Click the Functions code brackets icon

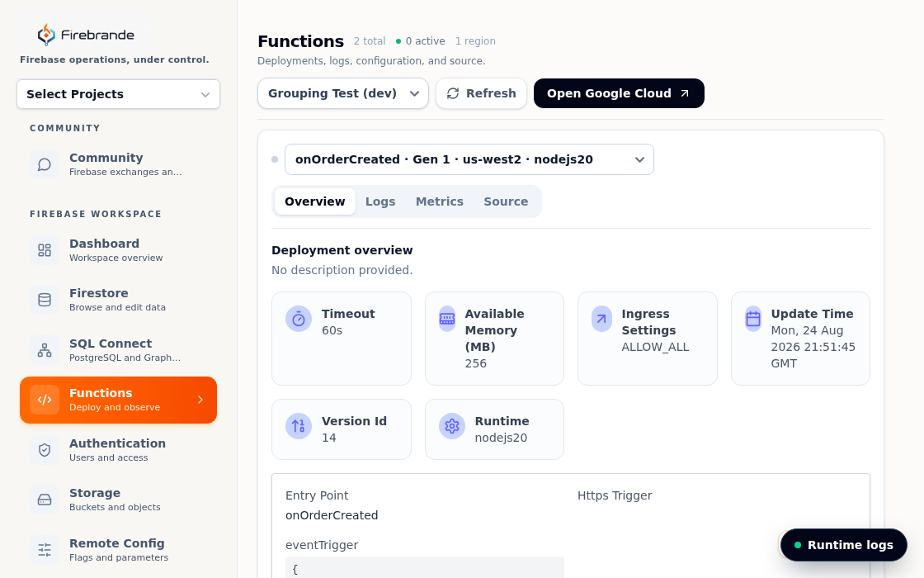(x=45, y=400)
